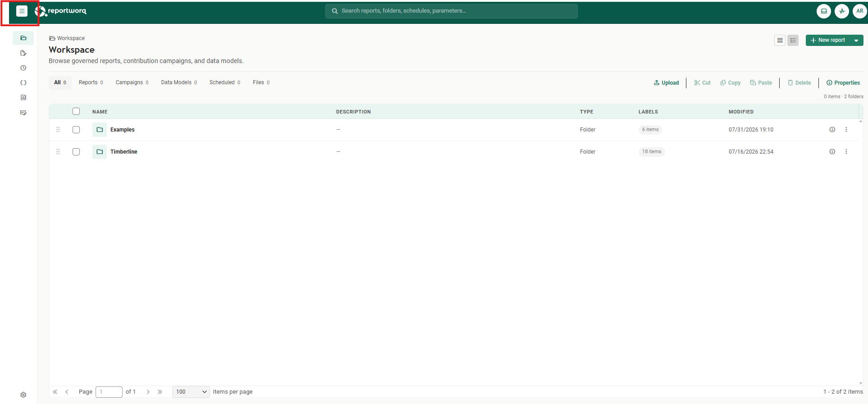Open the clock schedules sidebar icon

point(23,68)
